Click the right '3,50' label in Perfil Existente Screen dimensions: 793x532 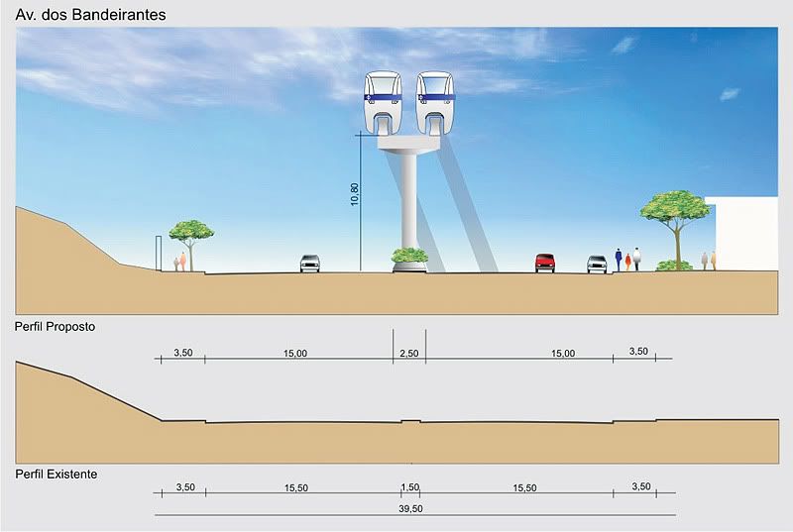[x=641, y=486]
